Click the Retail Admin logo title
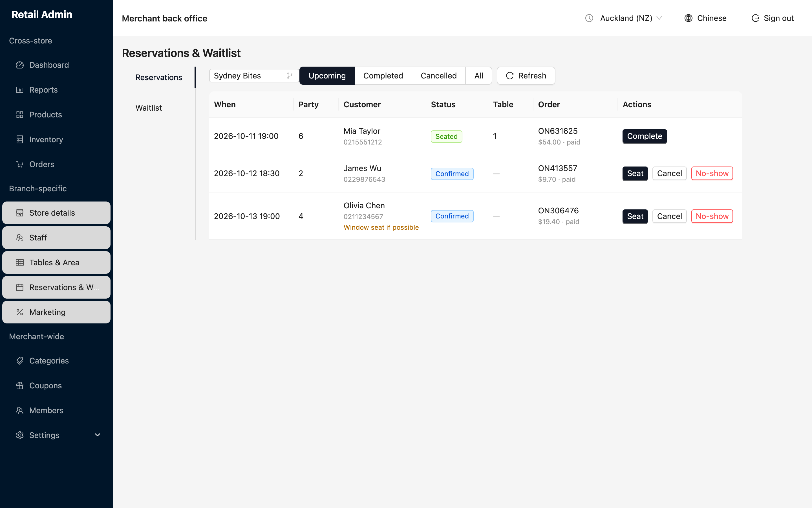This screenshot has width=812, height=508. point(42,14)
